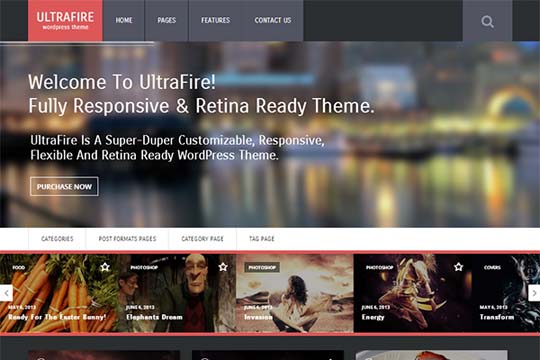Open the Post Formats Pages tab
The height and width of the screenshot is (360, 540).
tap(127, 238)
